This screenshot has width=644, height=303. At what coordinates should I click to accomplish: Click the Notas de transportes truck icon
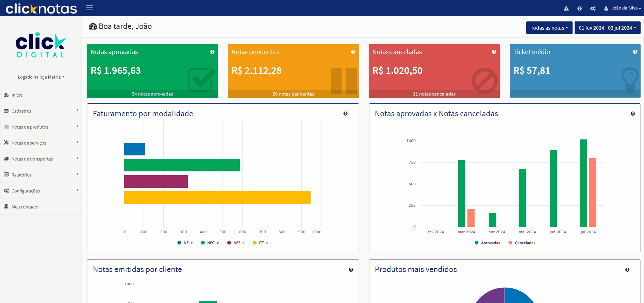(6, 159)
